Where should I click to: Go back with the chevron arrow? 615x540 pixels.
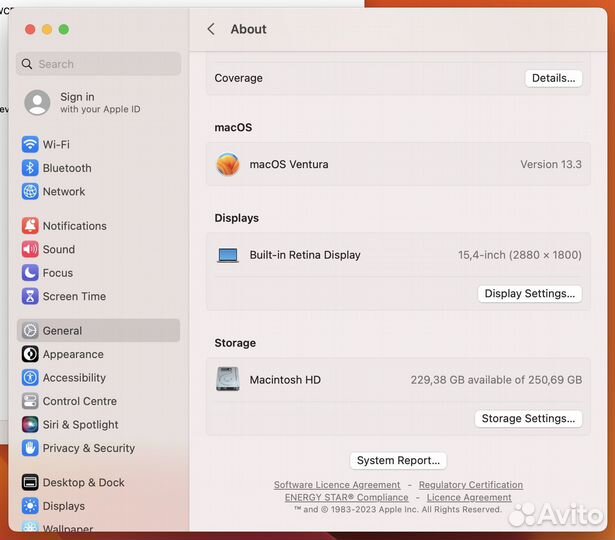tap(211, 29)
